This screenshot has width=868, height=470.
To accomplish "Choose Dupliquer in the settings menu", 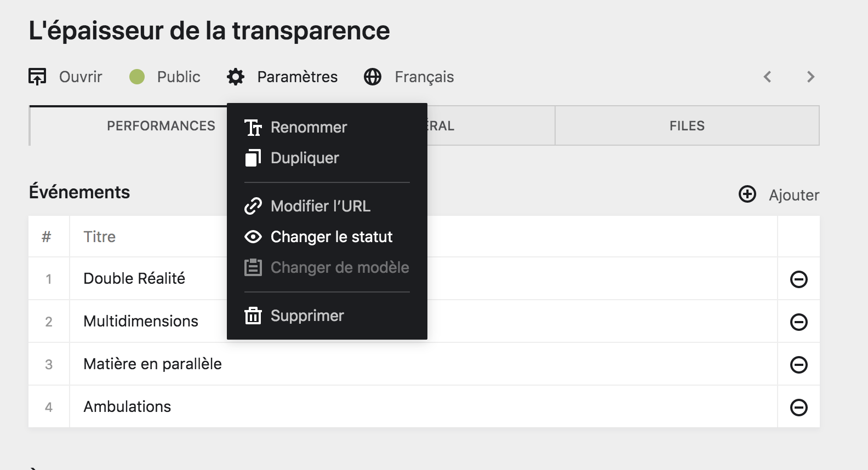I will pos(305,158).
